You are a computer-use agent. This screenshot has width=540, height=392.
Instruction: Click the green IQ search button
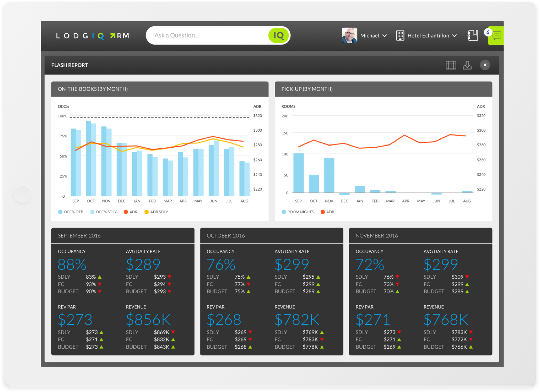tap(278, 36)
